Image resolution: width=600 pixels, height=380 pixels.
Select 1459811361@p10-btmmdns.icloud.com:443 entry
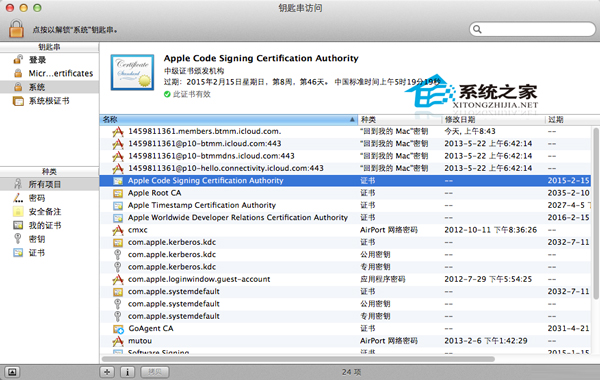click(345, 156)
